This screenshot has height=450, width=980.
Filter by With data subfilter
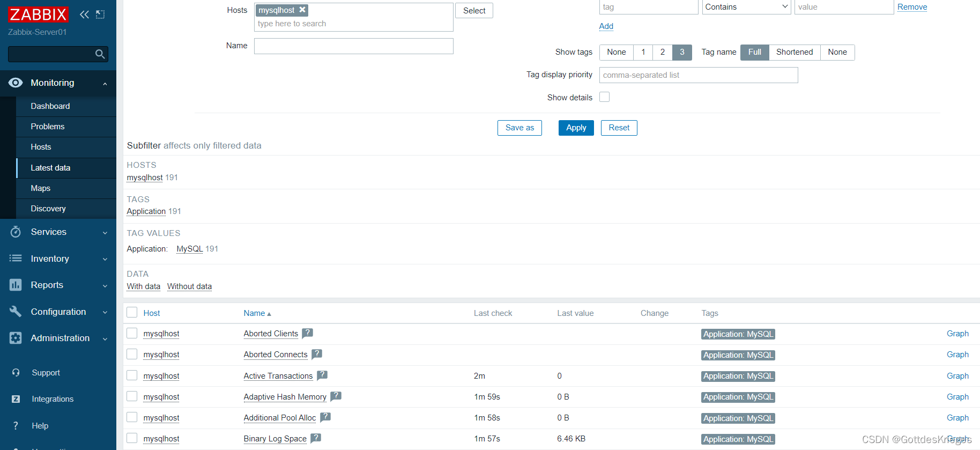(x=144, y=286)
